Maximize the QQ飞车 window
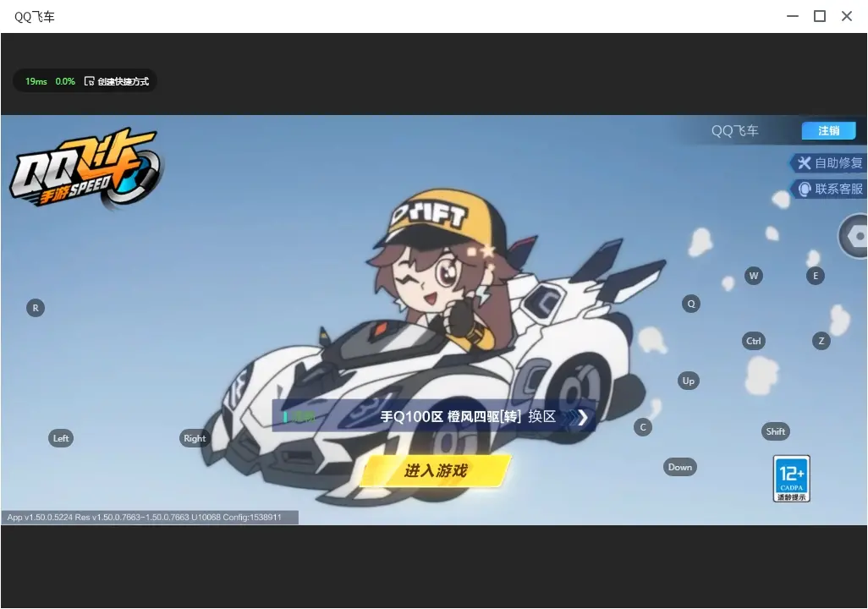The height and width of the screenshot is (609, 868). [820, 16]
